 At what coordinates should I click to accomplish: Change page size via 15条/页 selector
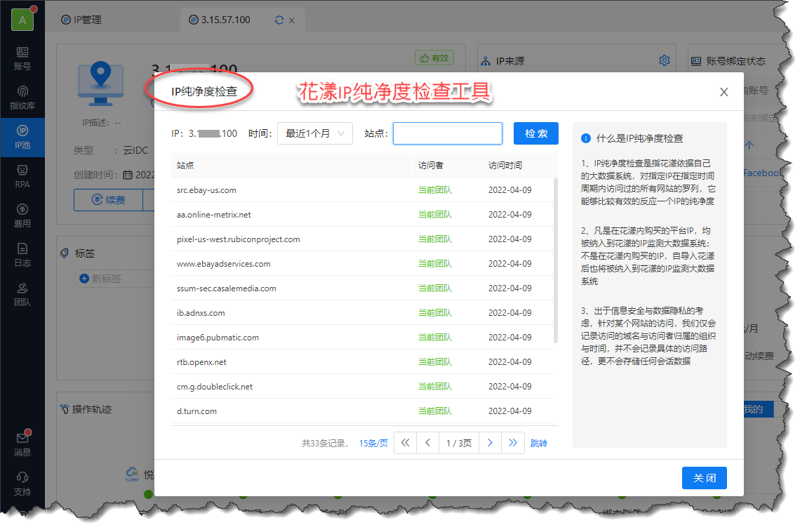373,442
